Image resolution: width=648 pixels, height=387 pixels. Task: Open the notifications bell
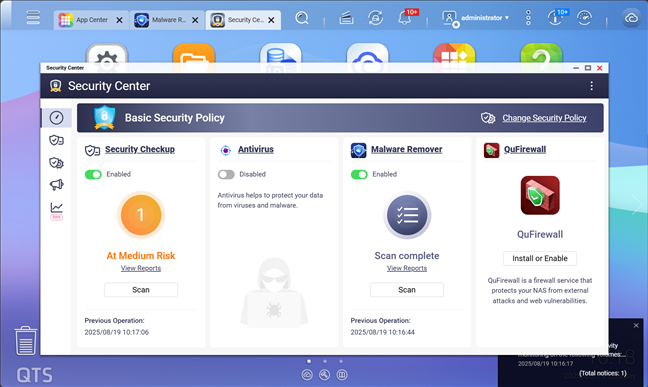tap(405, 18)
